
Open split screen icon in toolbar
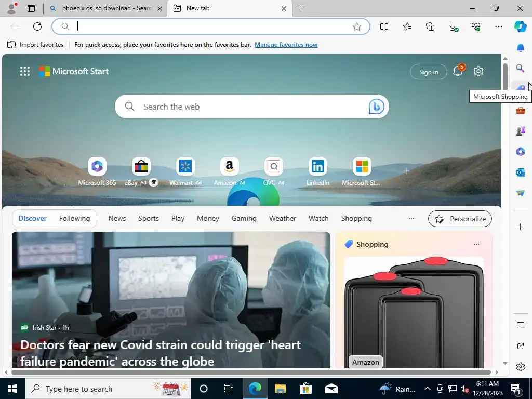(384, 26)
